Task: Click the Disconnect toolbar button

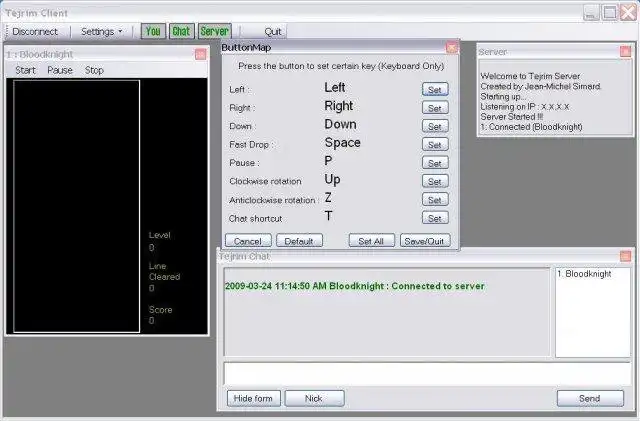Action: coord(35,31)
